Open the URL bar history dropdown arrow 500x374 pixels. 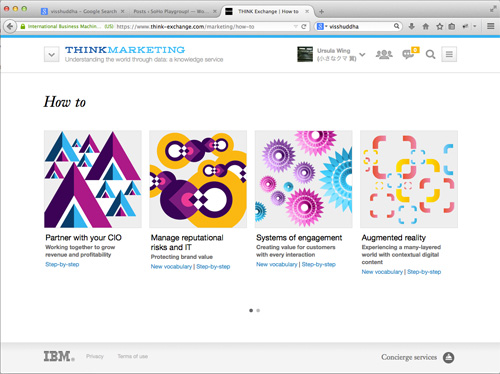[x=295, y=26]
